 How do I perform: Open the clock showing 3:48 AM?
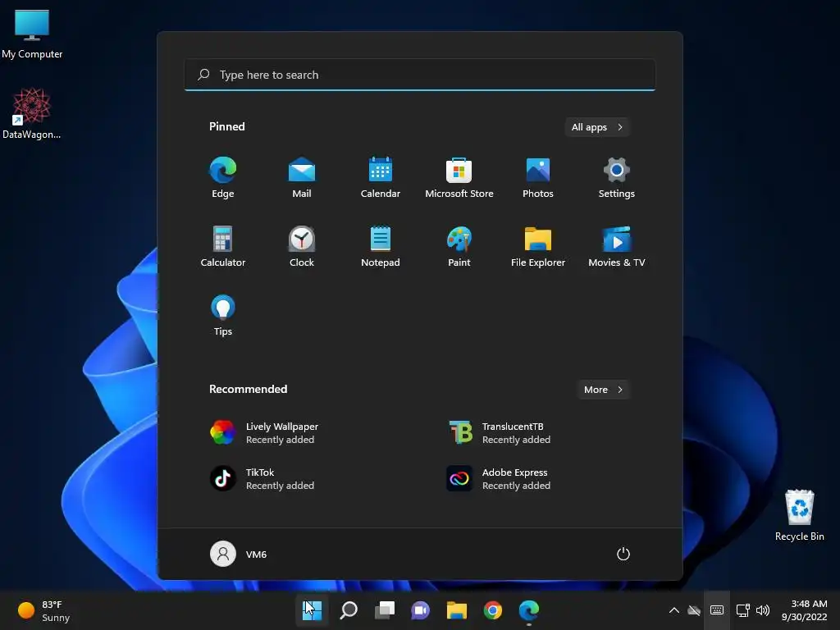click(x=804, y=610)
